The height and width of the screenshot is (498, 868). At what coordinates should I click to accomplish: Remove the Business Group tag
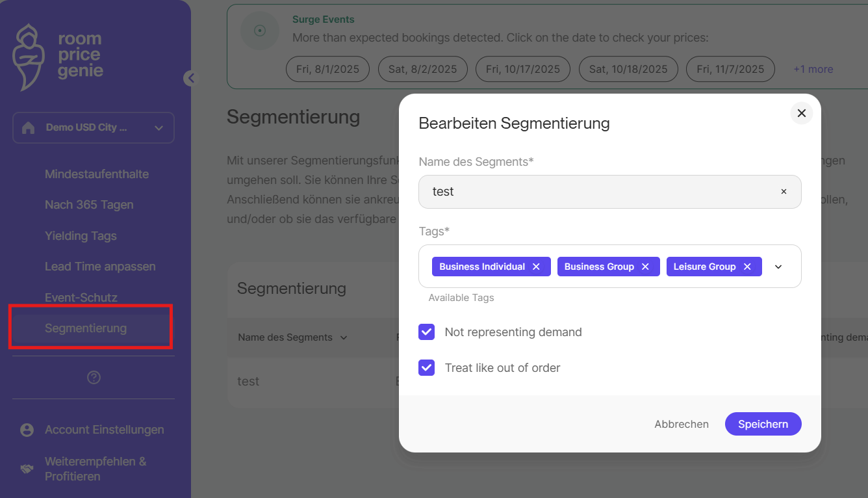pos(645,267)
